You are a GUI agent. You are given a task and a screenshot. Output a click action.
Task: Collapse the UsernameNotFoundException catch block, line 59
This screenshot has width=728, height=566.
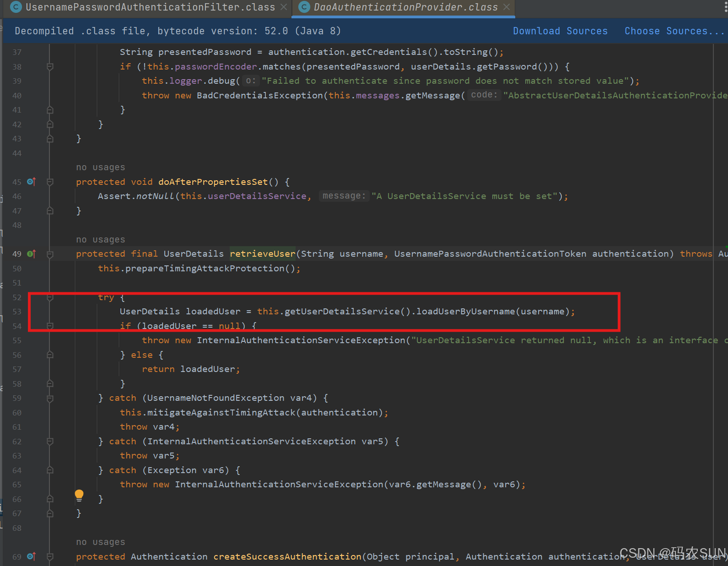tap(50, 399)
